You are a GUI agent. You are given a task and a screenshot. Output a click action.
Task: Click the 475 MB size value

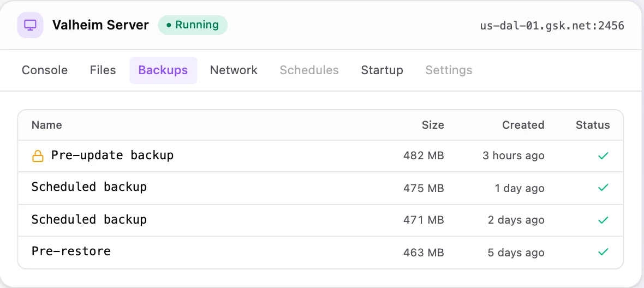pos(424,188)
